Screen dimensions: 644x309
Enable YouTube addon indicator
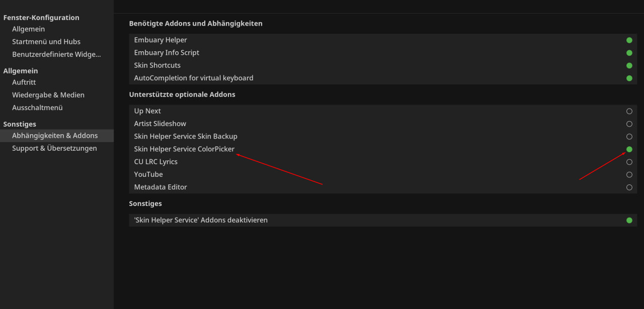point(629,174)
